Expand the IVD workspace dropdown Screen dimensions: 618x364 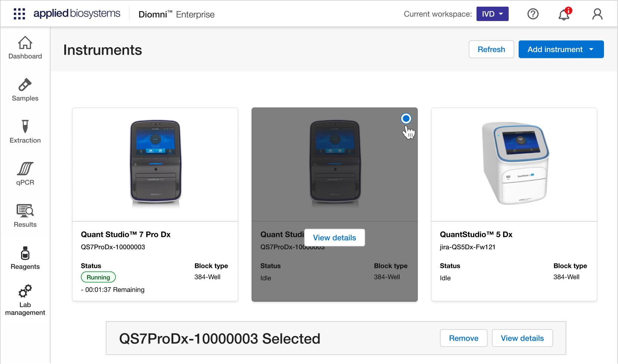pyautogui.click(x=492, y=14)
